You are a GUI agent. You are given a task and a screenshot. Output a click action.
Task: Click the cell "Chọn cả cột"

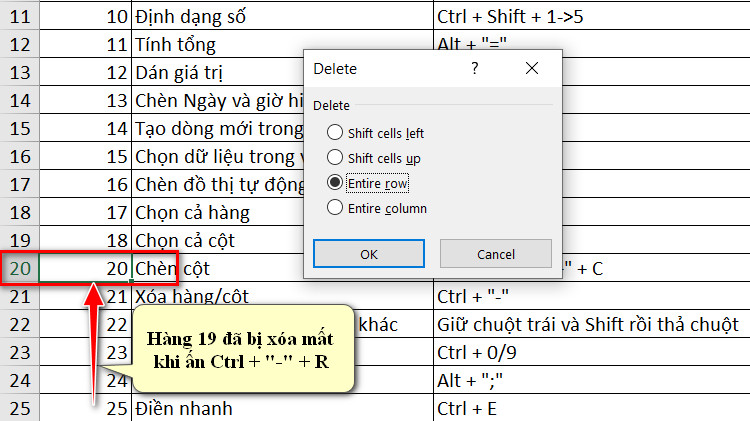pyautogui.click(x=218, y=240)
